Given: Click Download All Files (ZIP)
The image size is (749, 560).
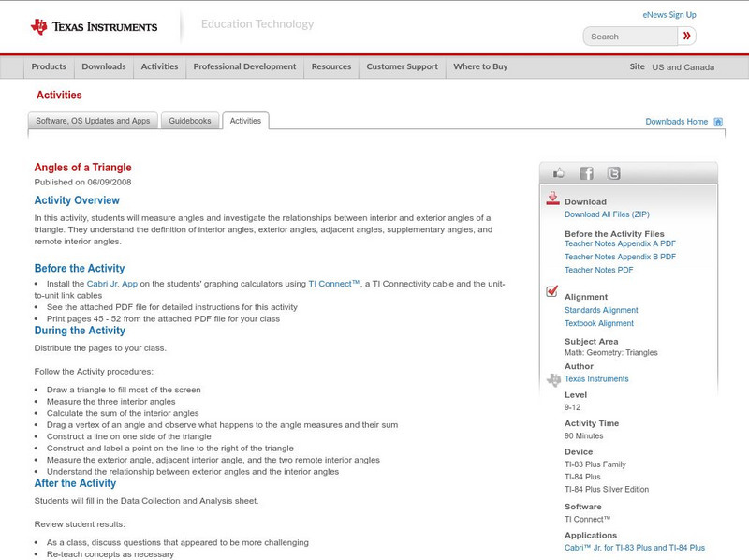Looking at the screenshot, I should (x=607, y=214).
